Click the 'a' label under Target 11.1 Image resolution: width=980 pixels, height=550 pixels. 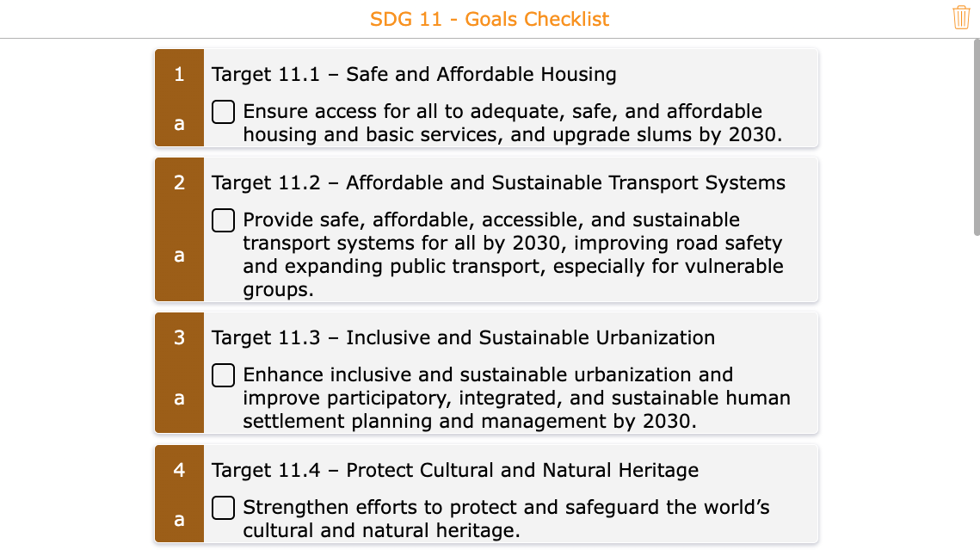tap(179, 123)
